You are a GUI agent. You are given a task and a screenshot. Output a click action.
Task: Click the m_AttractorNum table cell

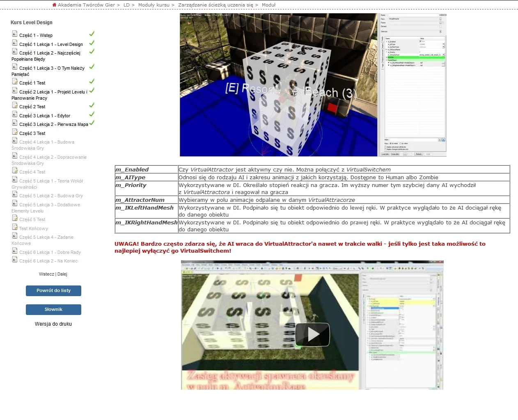pyautogui.click(x=147, y=200)
